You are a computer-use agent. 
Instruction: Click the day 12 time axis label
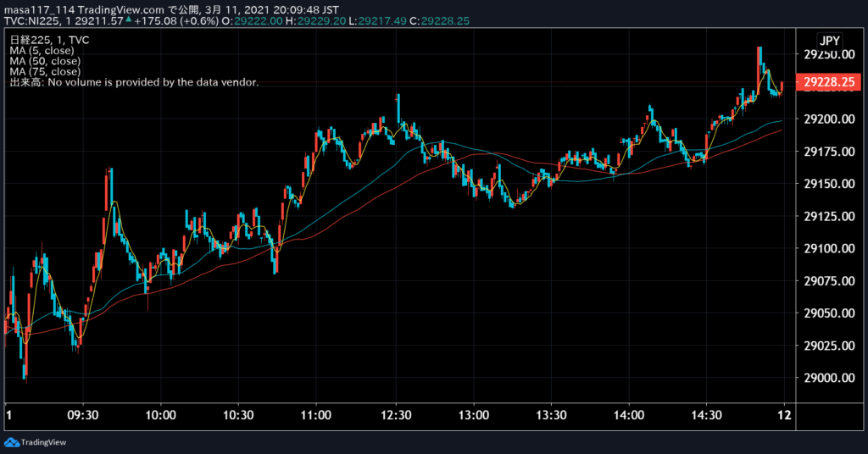[x=784, y=415]
